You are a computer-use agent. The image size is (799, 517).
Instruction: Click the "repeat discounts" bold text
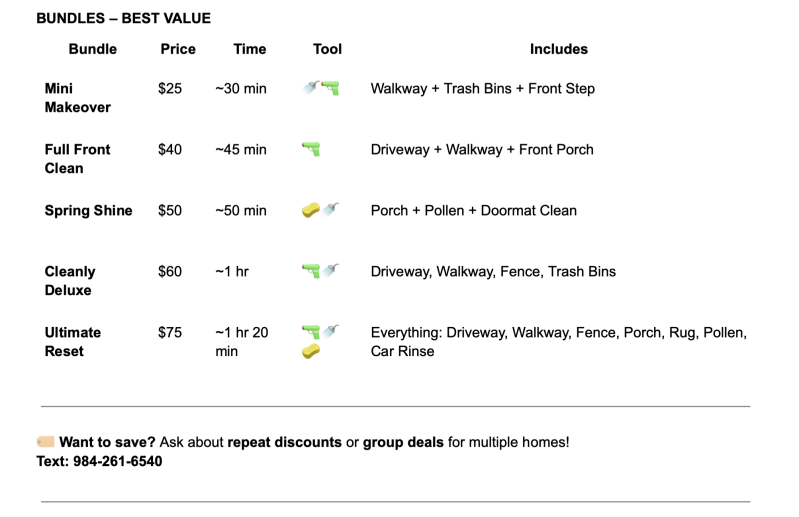point(284,442)
